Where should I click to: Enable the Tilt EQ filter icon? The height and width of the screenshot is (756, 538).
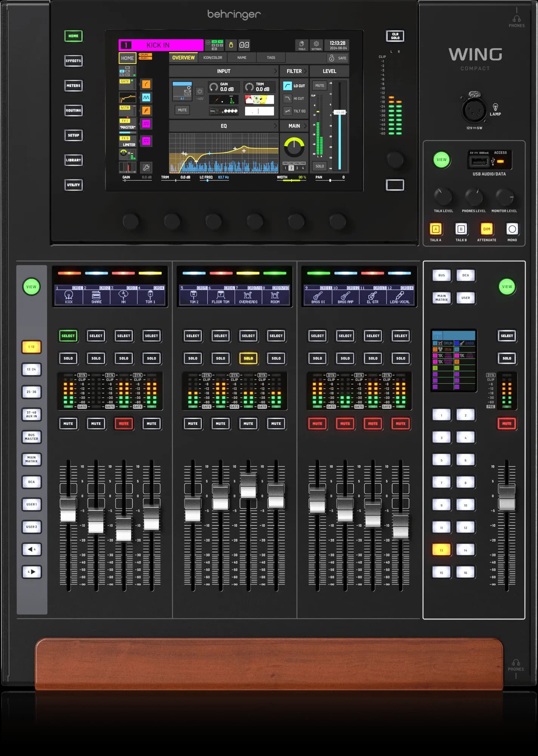pyautogui.click(x=288, y=111)
